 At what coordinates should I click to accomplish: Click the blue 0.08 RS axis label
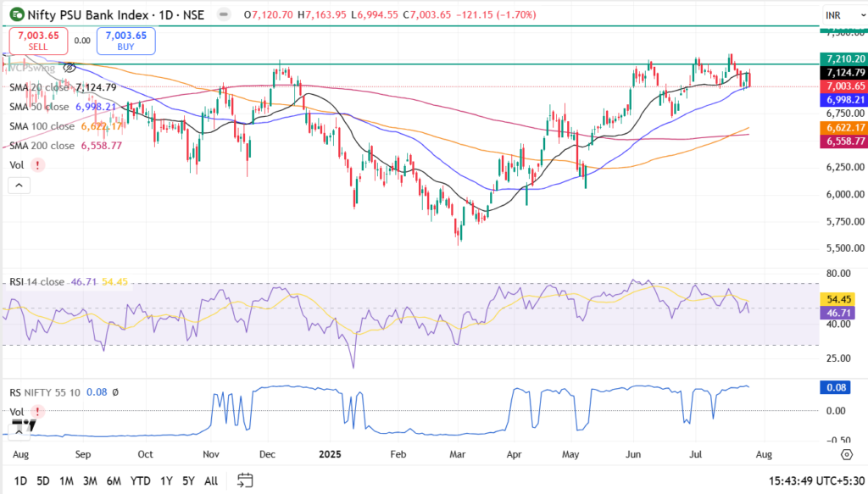835,387
